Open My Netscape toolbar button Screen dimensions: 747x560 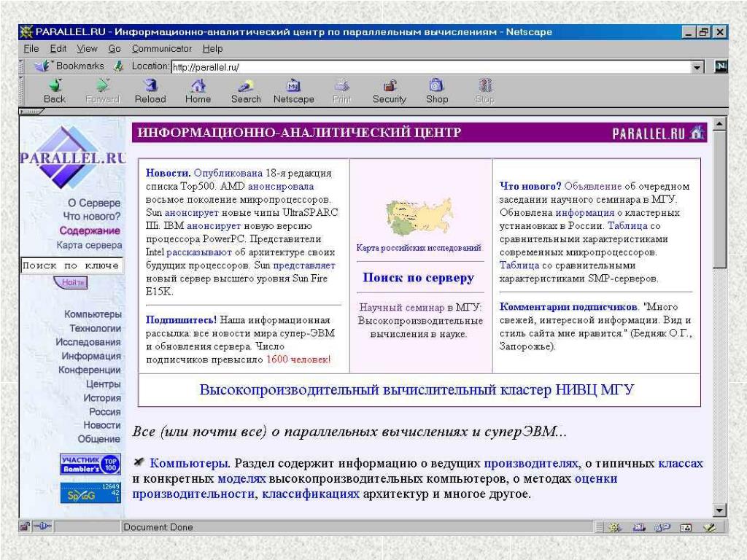[293, 91]
